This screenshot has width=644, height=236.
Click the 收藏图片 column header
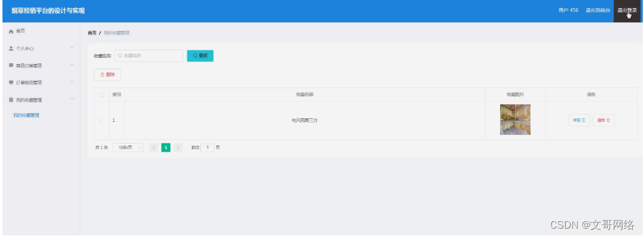coord(515,94)
